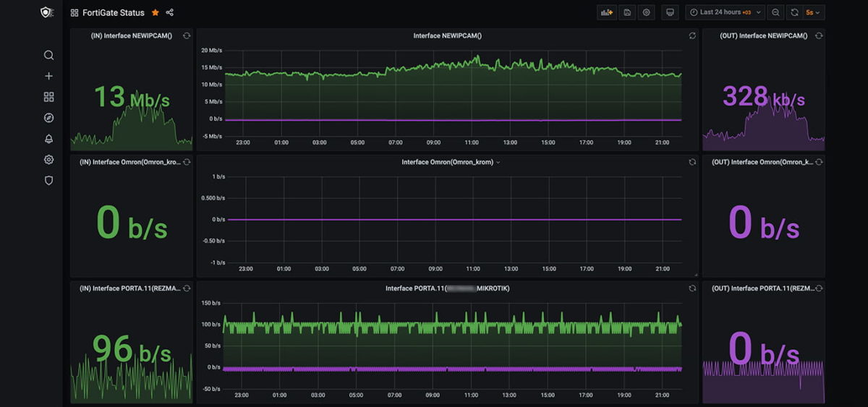Viewport: 868px width, 407px height.
Task: Click the refresh dashboard button
Action: point(795,12)
